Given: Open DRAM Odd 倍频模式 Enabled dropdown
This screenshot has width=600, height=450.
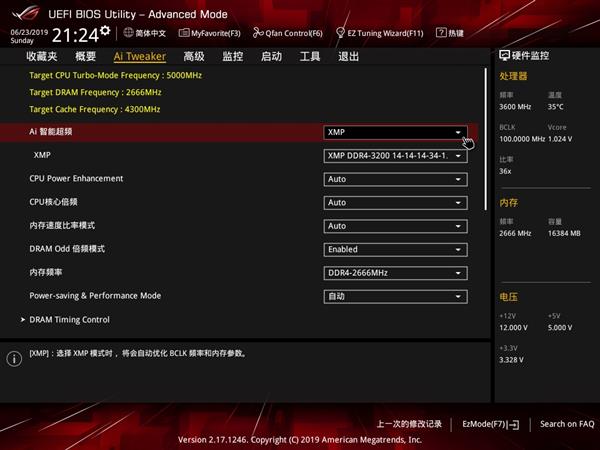Looking at the screenshot, I should tap(395, 249).
